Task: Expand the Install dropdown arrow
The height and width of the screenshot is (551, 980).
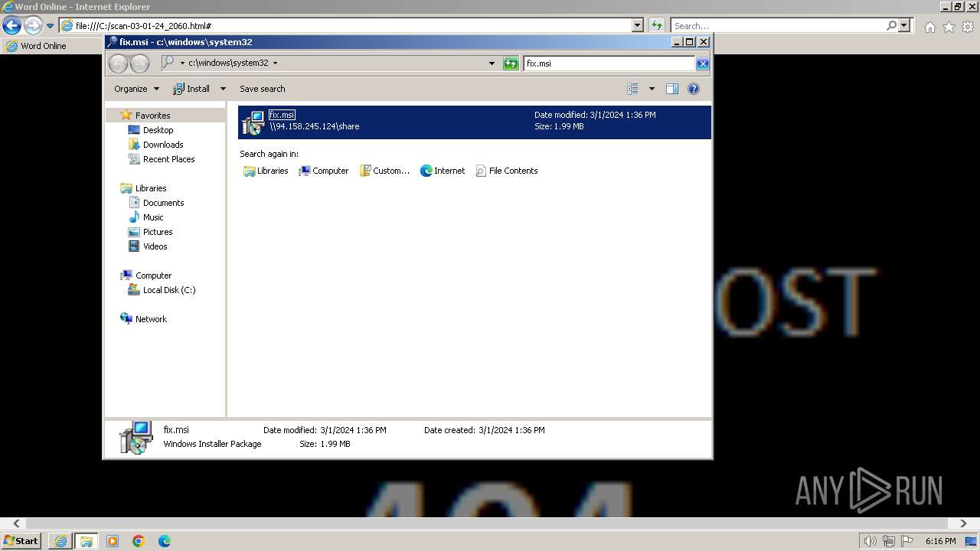Action: pos(223,89)
